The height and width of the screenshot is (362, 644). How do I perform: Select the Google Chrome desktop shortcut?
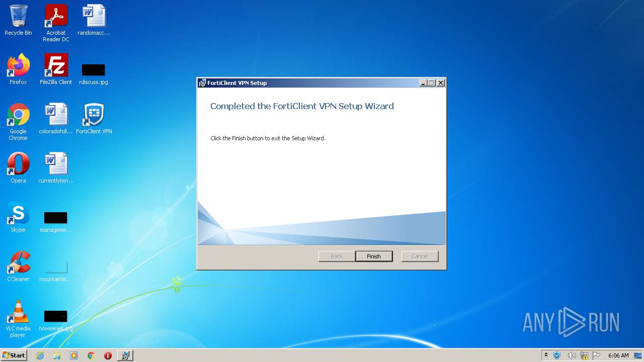[x=18, y=122]
